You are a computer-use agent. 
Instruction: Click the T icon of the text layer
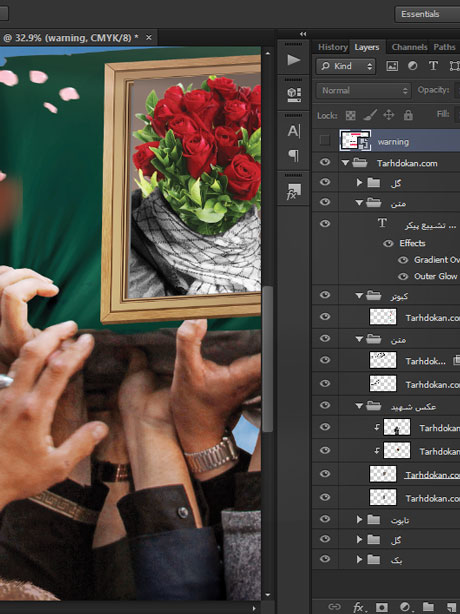coord(382,224)
